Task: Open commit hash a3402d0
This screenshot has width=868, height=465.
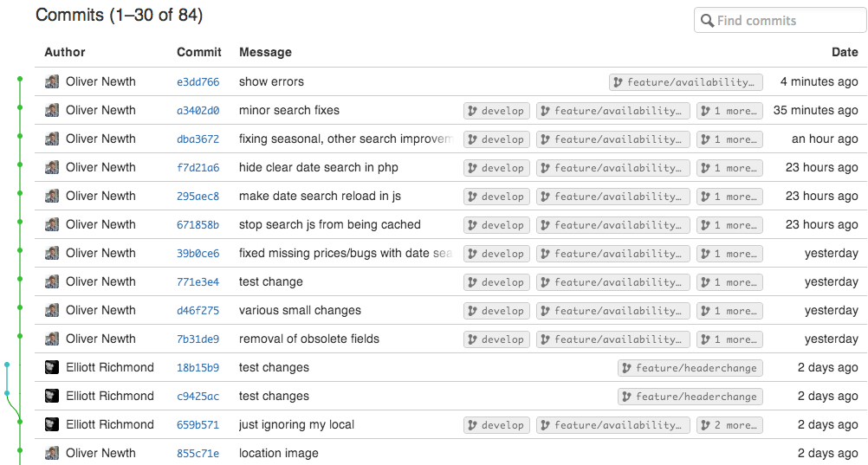Action: pos(198,111)
